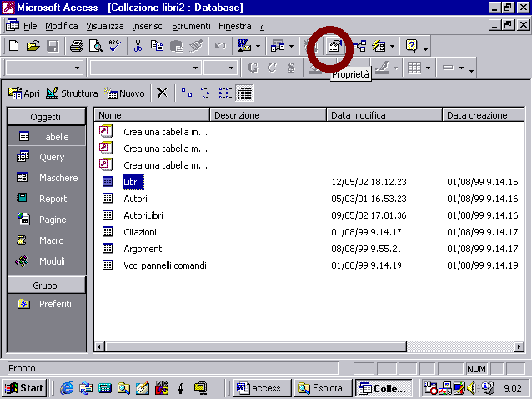
Task: Open the Preferiti group
Action: pyautogui.click(x=46, y=304)
